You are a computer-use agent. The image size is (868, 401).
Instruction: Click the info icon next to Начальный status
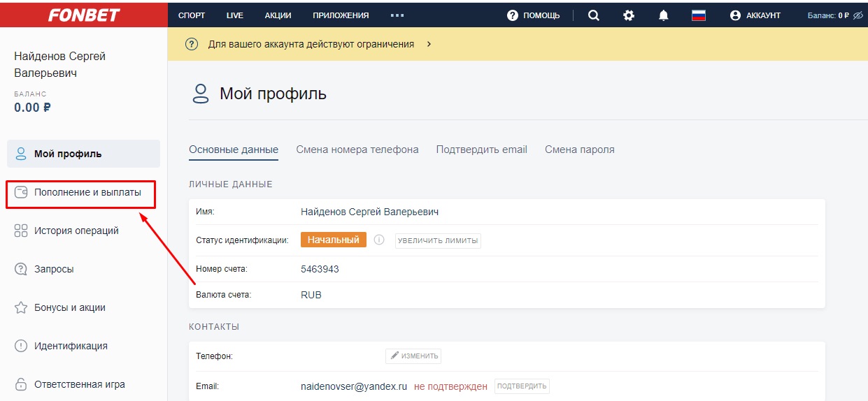coord(379,240)
